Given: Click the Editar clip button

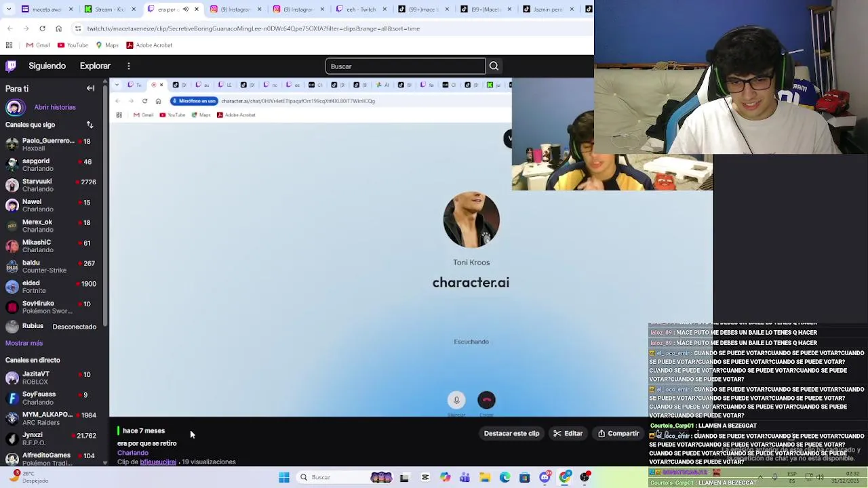Looking at the screenshot, I should [x=568, y=434].
